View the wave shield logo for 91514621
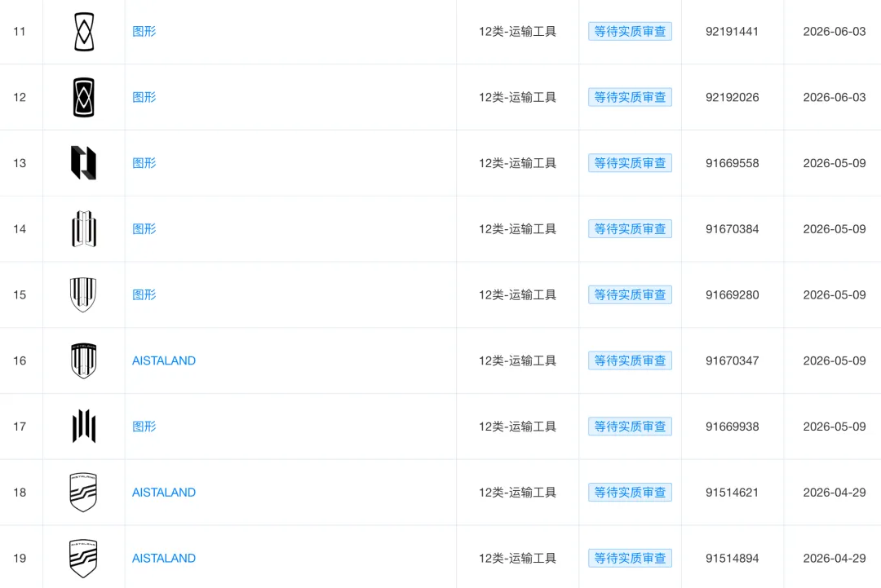Viewport: 881px width, 588px height. click(83, 492)
